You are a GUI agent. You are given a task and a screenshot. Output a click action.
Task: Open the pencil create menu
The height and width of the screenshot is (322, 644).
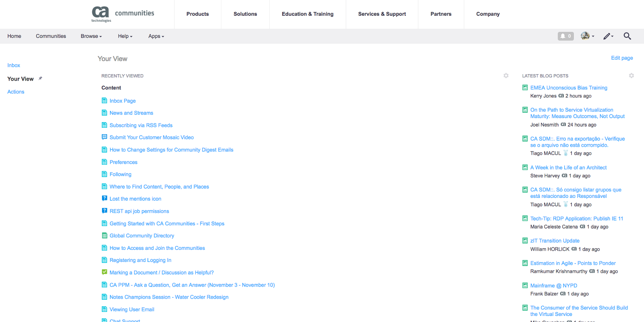[608, 36]
